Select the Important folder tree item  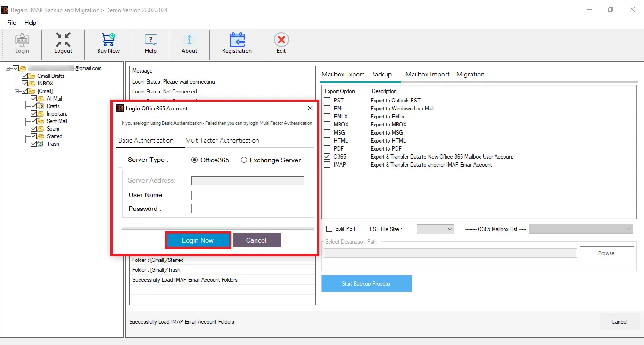[x=57, y=114]
